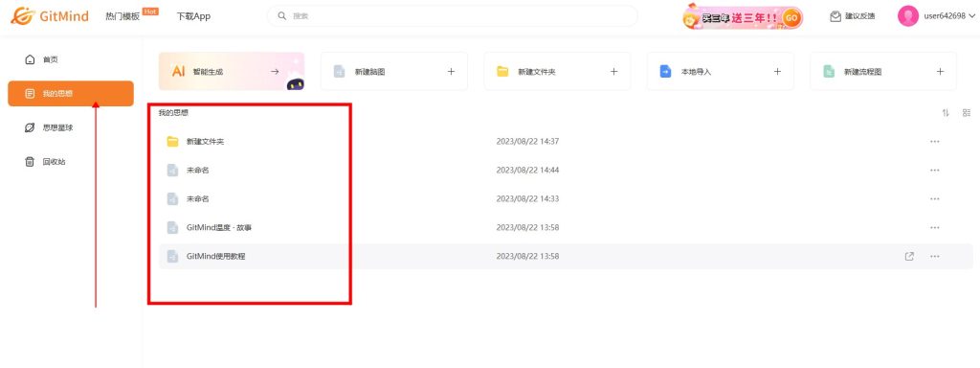The image size is (980, 368).
Task: Open the 下载App menu item
Action: [193, 16]
